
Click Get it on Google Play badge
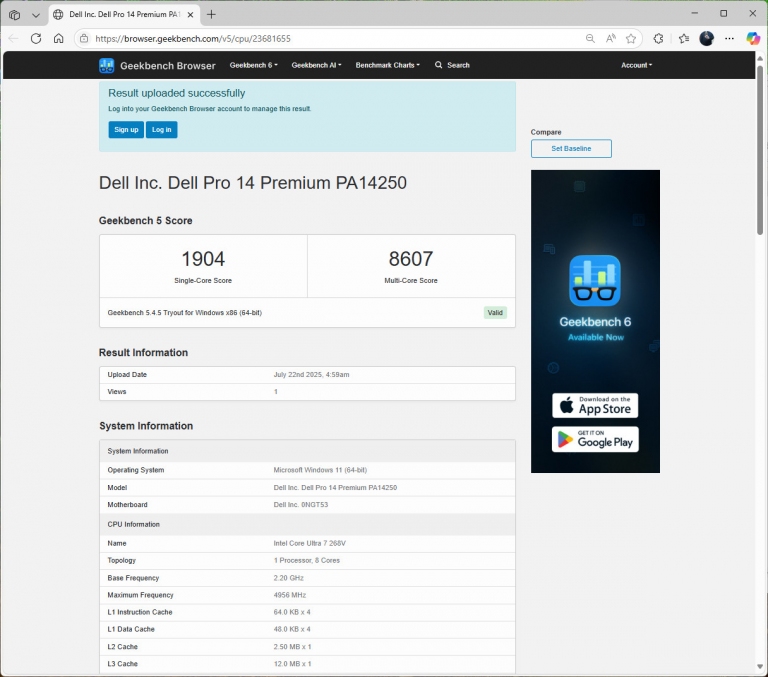tap(595, 439)
